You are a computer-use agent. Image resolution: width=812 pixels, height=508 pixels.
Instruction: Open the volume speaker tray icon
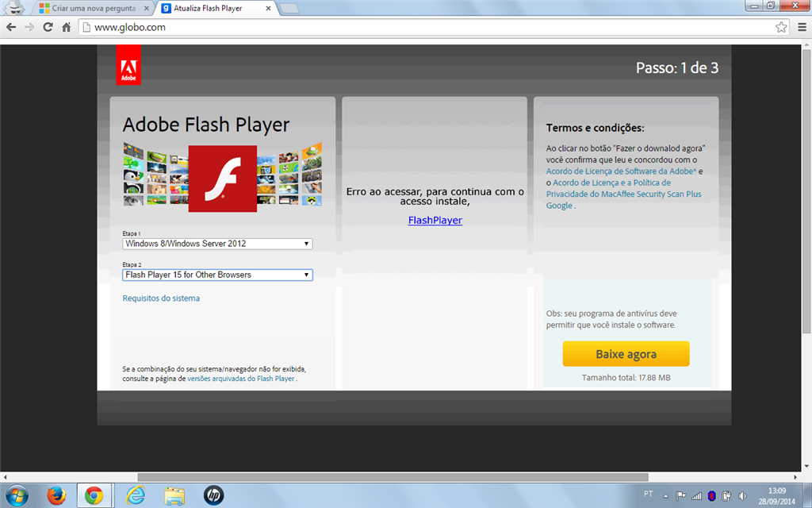point(742,496)
